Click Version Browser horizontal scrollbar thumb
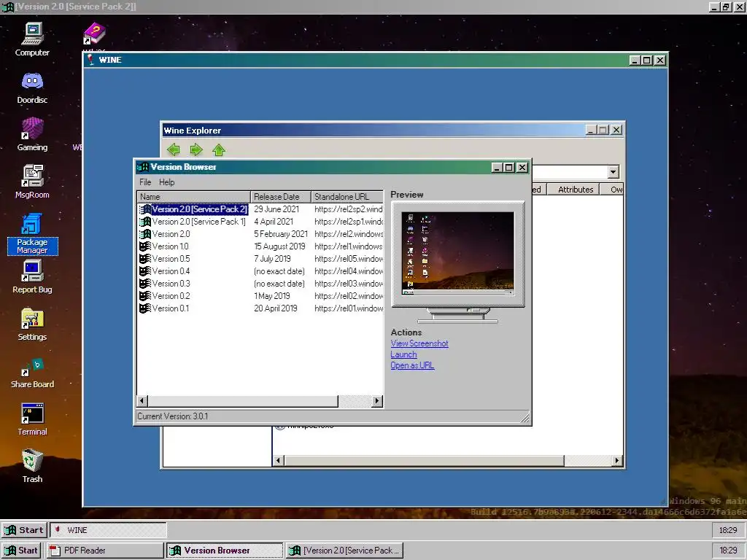Image resolution: width=747 pixels, height=560 pixels. coord(243,401)
